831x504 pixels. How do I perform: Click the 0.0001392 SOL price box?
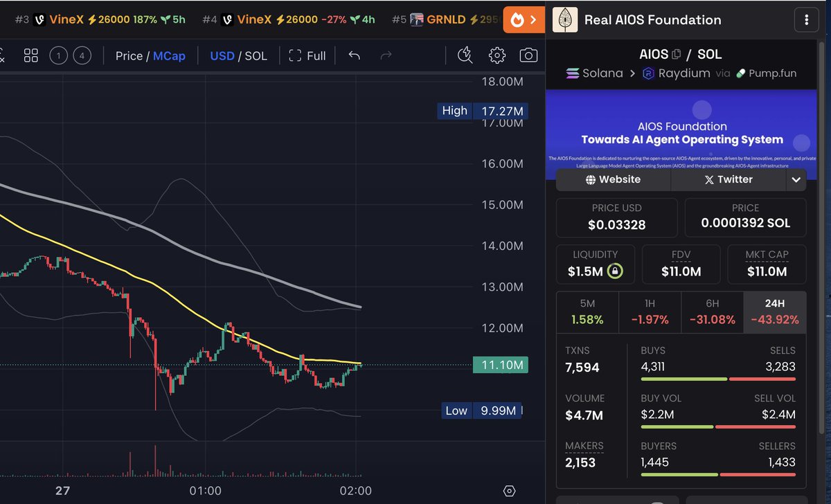(x=746, y=217)
